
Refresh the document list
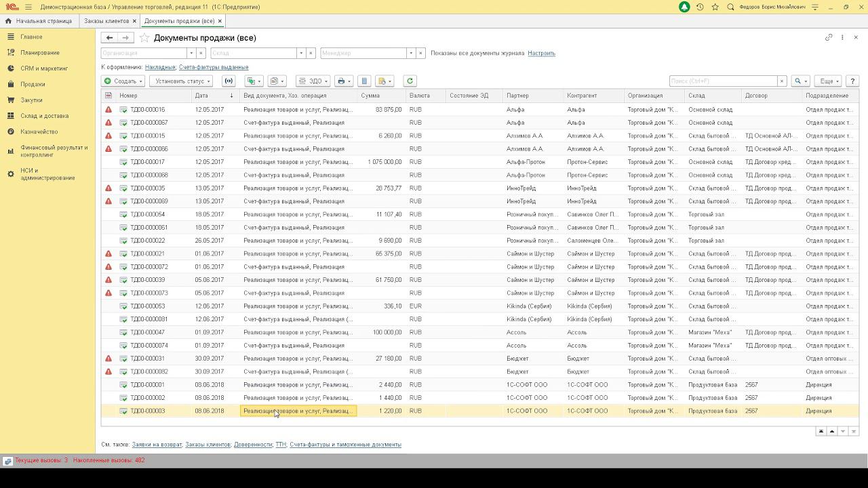point(410,81)
